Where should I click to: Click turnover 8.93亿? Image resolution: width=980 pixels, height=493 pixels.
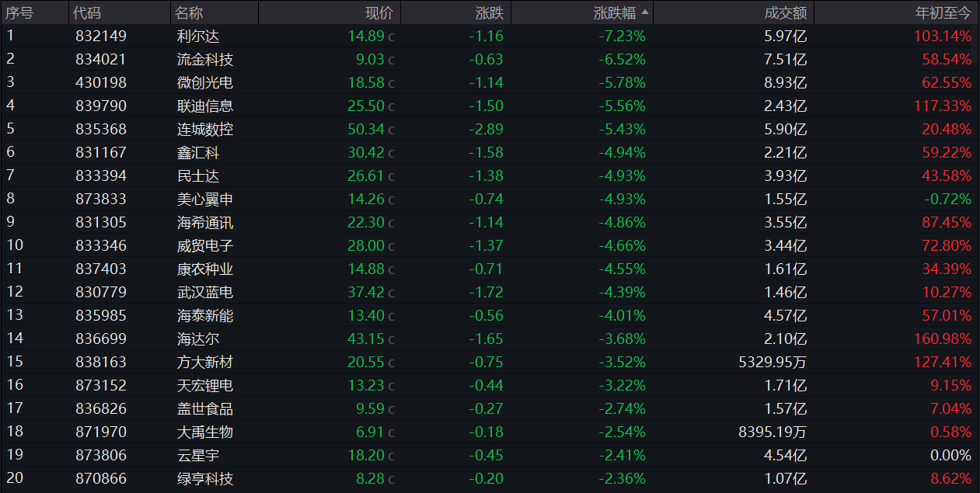[786, 82]
